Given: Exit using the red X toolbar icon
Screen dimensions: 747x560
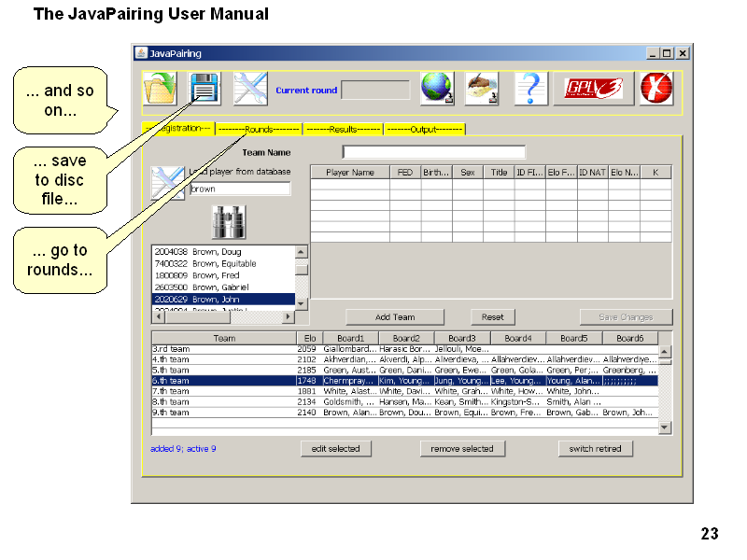Looking at the screenshot, I should [656, 90].
